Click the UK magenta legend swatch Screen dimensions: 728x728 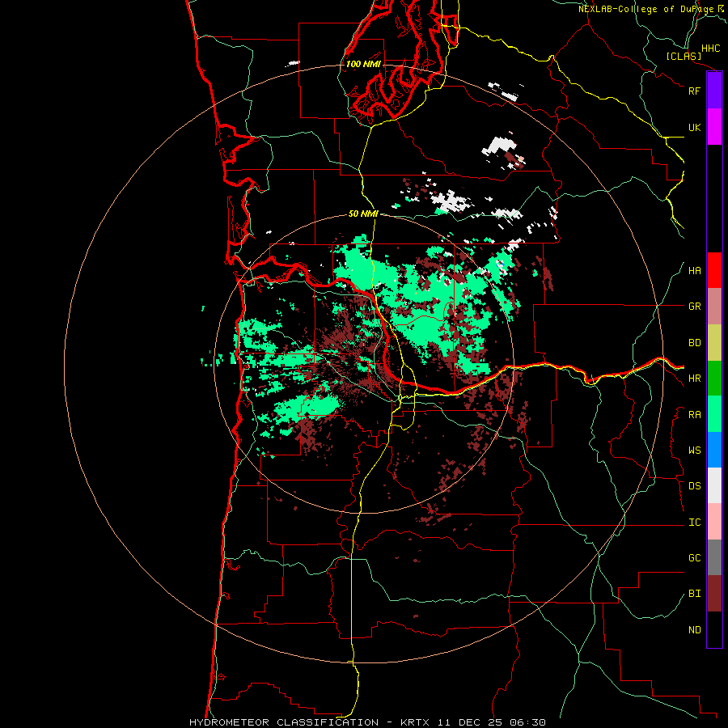click(x=714, y=127)
